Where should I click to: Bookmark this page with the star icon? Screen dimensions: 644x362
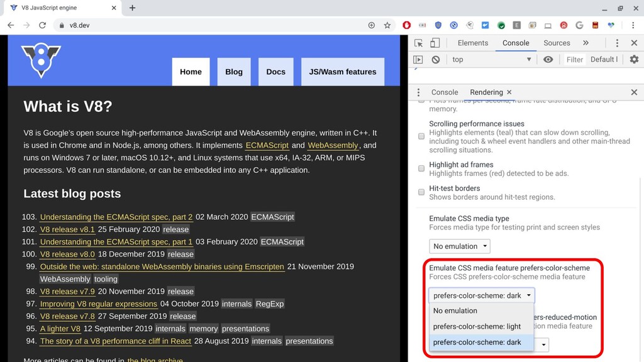pyautogui.click(x=387, y=25)
